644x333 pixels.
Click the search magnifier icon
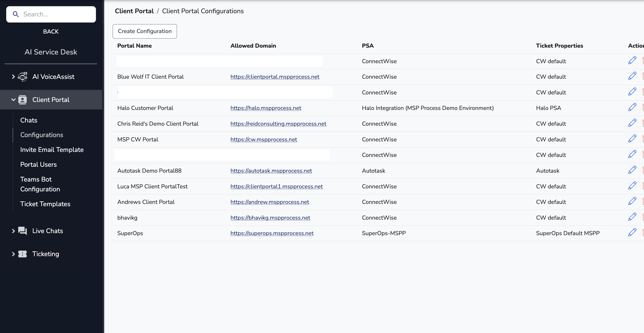click(x=16, y=14)
